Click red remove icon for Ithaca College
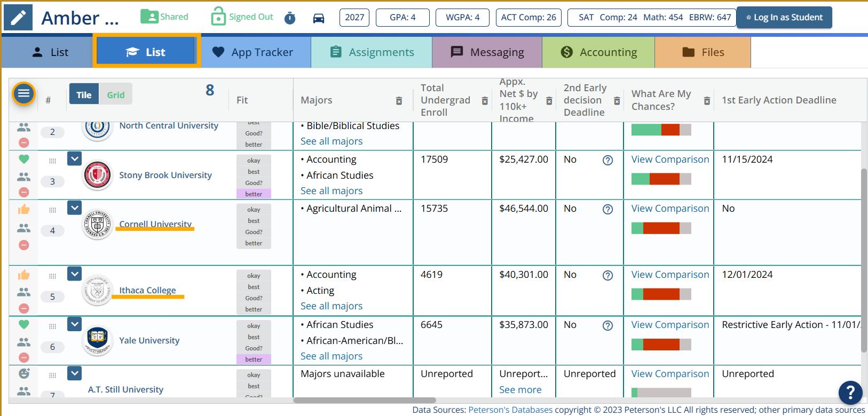The height and width of the screenshot is (416, 868). pos(24,308)
